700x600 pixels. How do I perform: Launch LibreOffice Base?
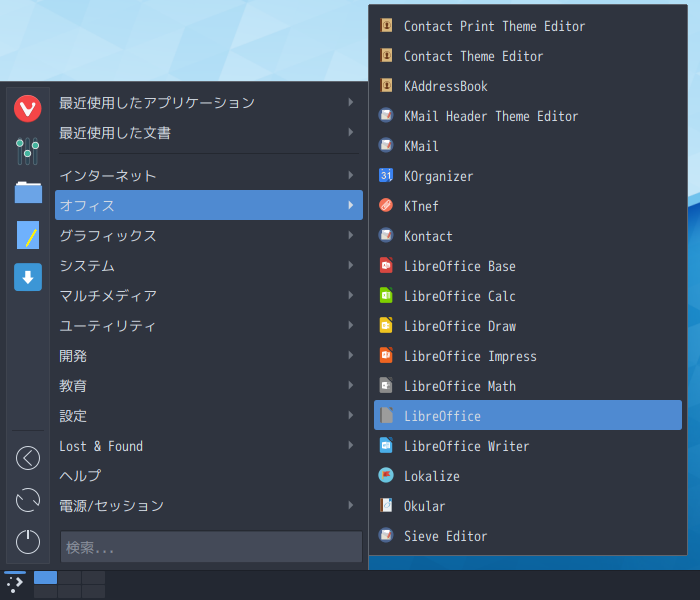tap(528, 265)
